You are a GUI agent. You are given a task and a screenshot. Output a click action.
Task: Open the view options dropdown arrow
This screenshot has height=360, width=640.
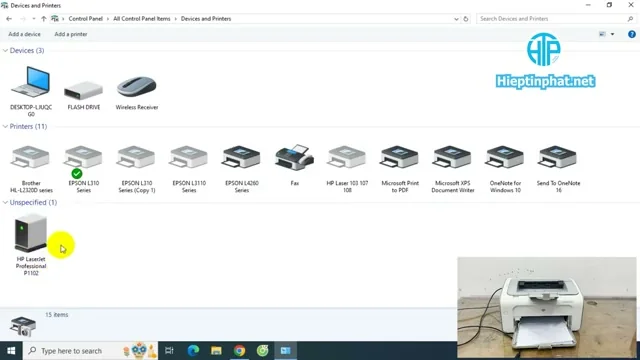[612, 34]
